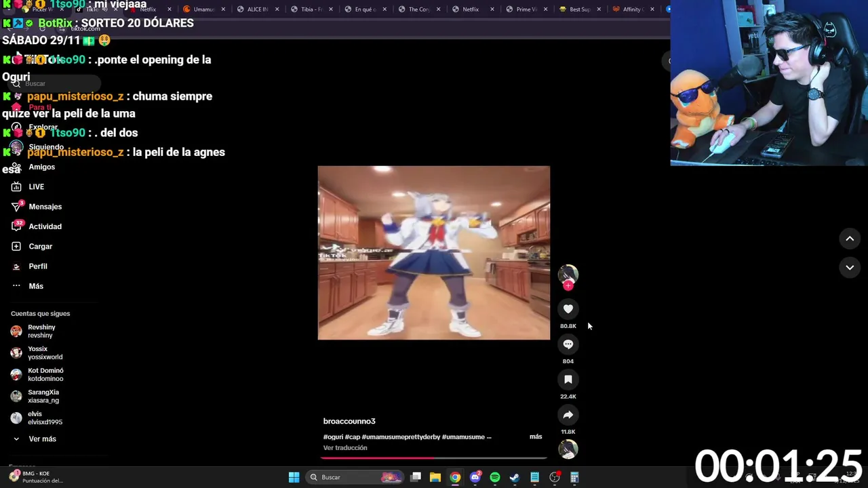The height and width of the screenshot is (488, 868).
Task: Switch to the Tibia browser tab
Action: point(311,9)
